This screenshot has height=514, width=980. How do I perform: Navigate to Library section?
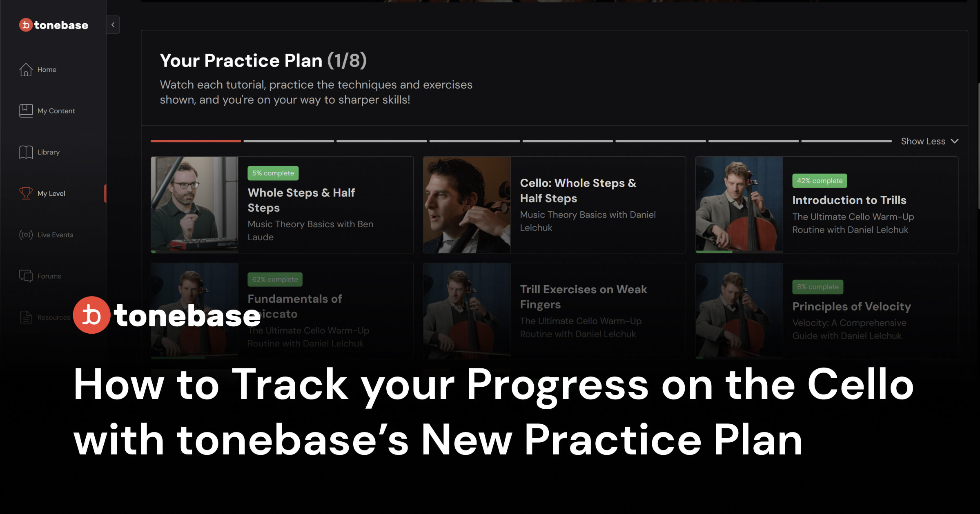(49, 151)
